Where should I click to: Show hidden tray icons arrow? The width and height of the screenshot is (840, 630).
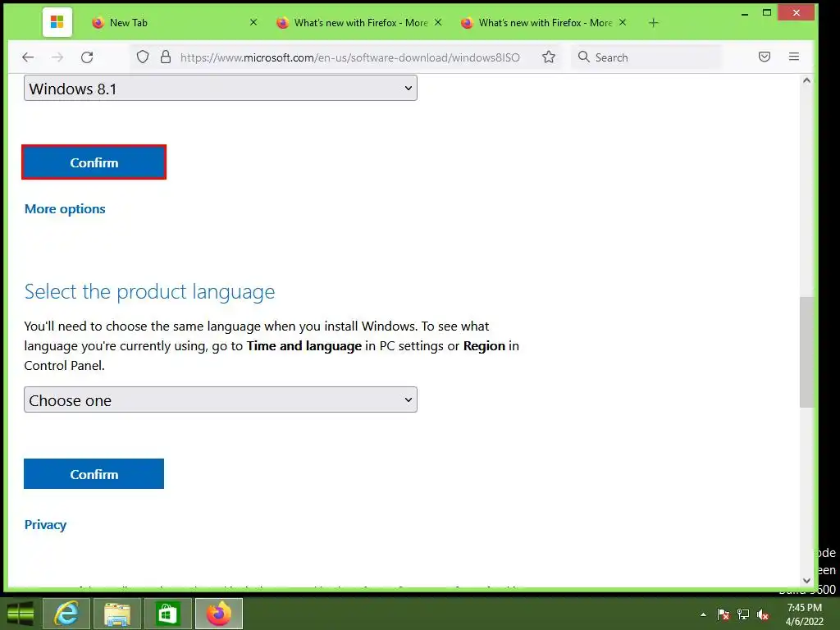click(x=703, y=614)
